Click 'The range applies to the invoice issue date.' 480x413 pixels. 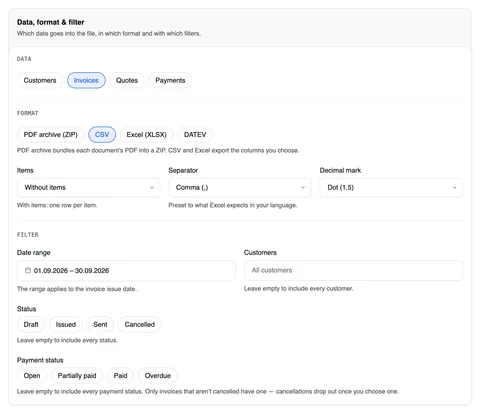[77, 289]
